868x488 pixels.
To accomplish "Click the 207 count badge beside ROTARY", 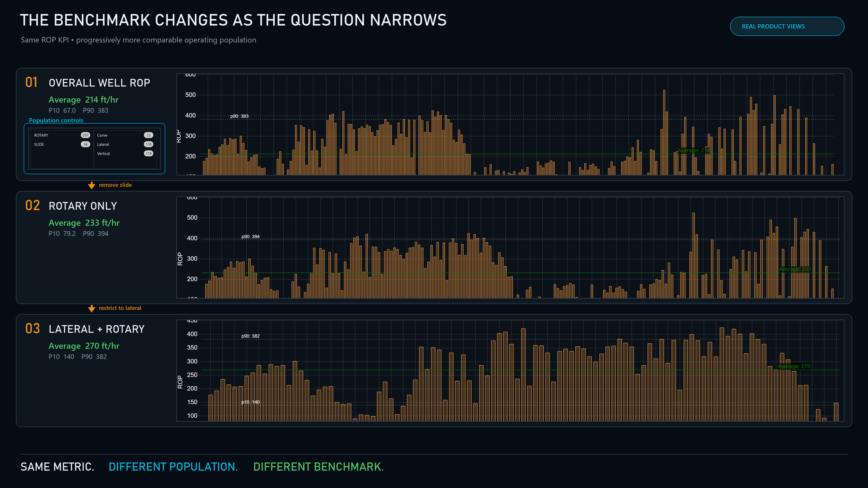I will 86,135.
